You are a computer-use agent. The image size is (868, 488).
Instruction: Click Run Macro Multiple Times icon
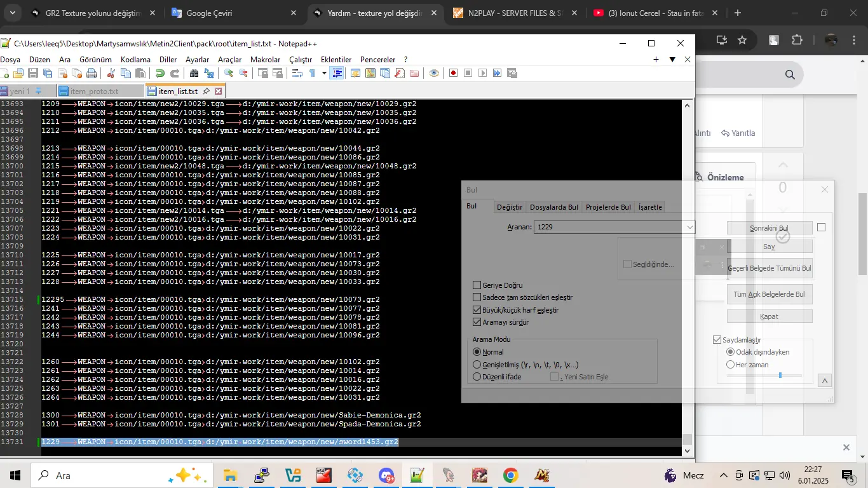click(x=498, y=73)
